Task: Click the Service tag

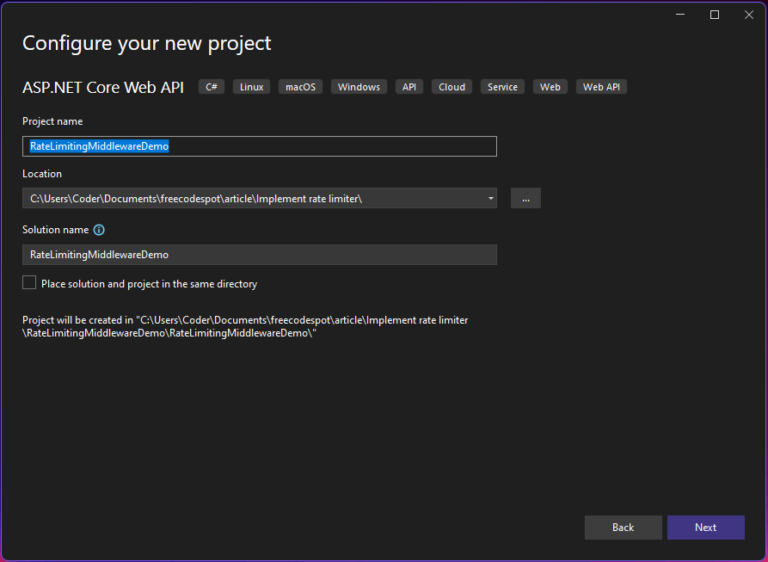Action: (x=503, y=87)
